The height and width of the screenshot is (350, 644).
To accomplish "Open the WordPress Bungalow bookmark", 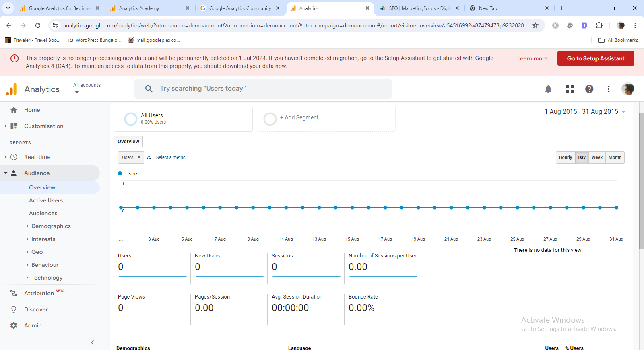I will [x=94, y=40].
